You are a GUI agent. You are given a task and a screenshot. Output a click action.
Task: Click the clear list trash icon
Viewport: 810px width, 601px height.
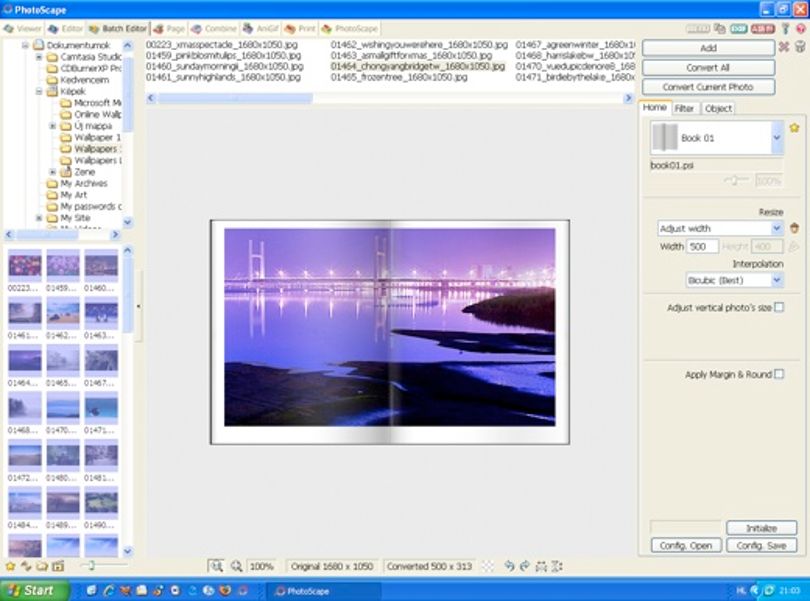800,47
